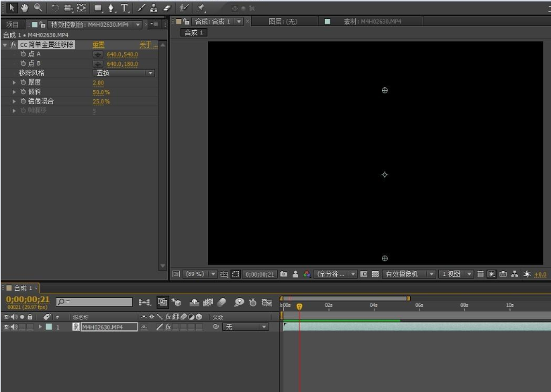Click the playhead current time indicator
Image resolution: width=551 pixels, height=392 pixels.
point(299,307)
